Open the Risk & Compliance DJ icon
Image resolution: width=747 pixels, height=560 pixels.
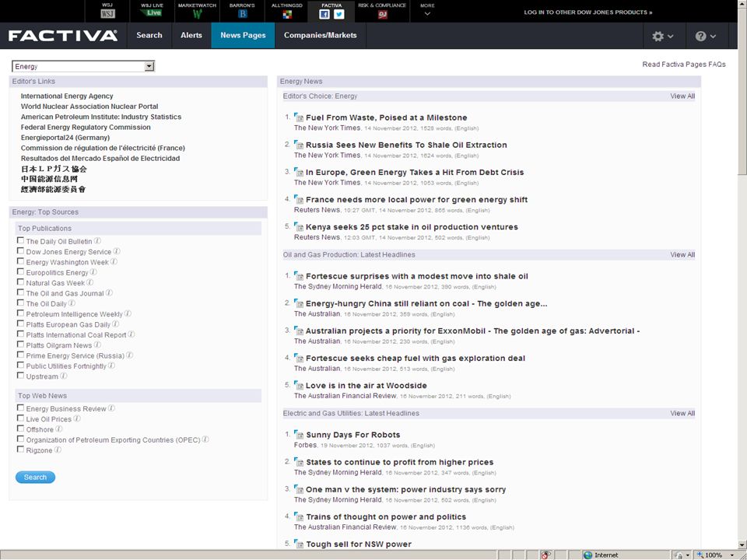coord(383,14)
